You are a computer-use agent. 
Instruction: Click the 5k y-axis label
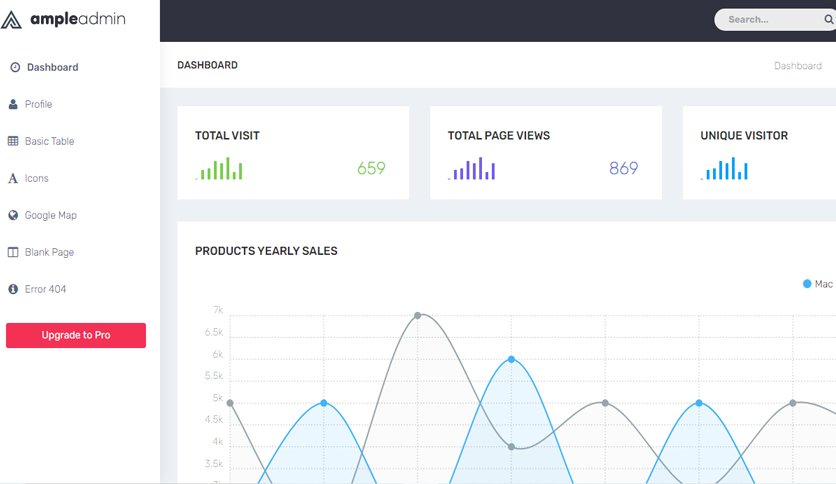(218, 398)
